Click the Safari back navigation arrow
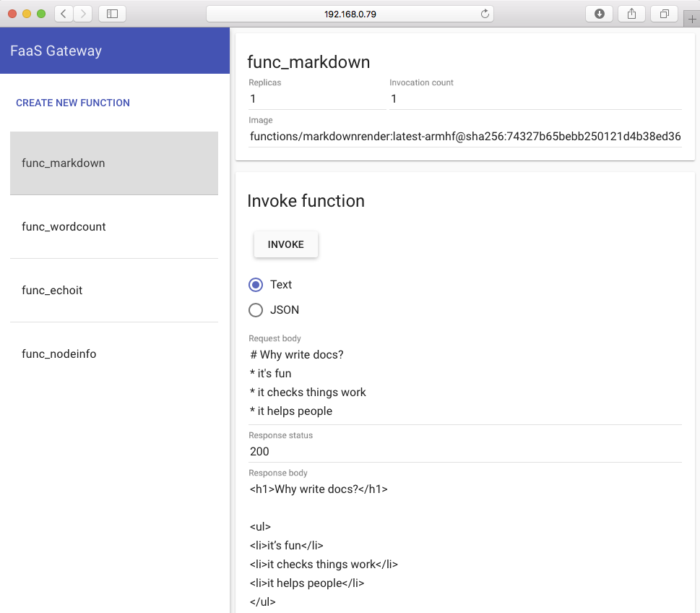This screenshot has width=700, height=613. pos(62,13)
